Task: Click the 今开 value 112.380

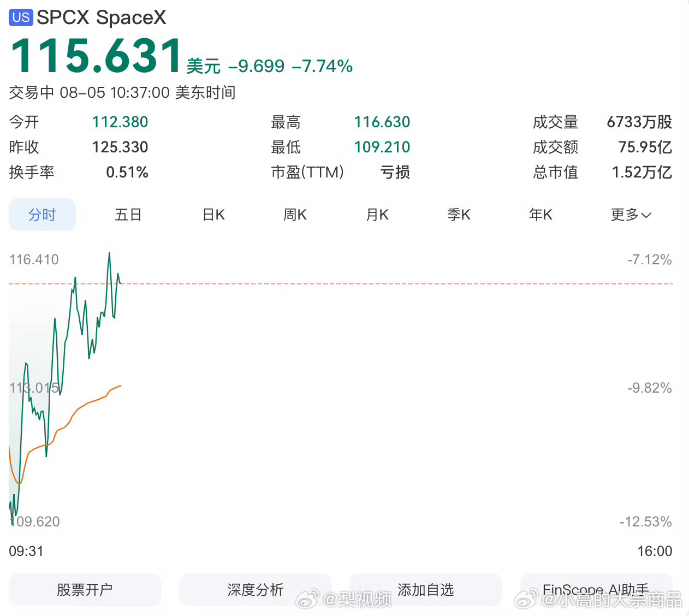Action: pyautogui.click(x=120, y=122)
